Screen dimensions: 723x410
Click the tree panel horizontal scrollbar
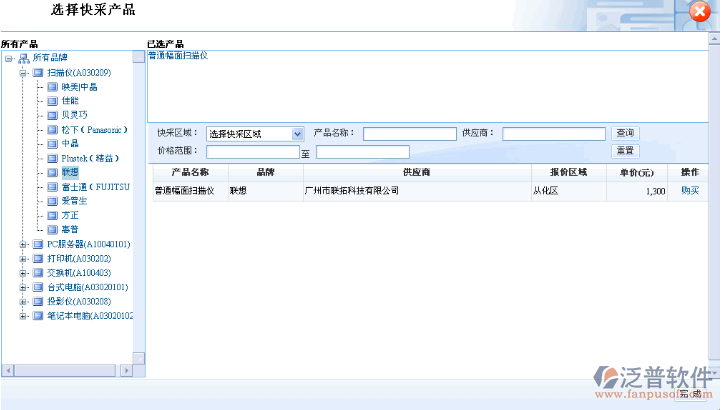(68, 370)
